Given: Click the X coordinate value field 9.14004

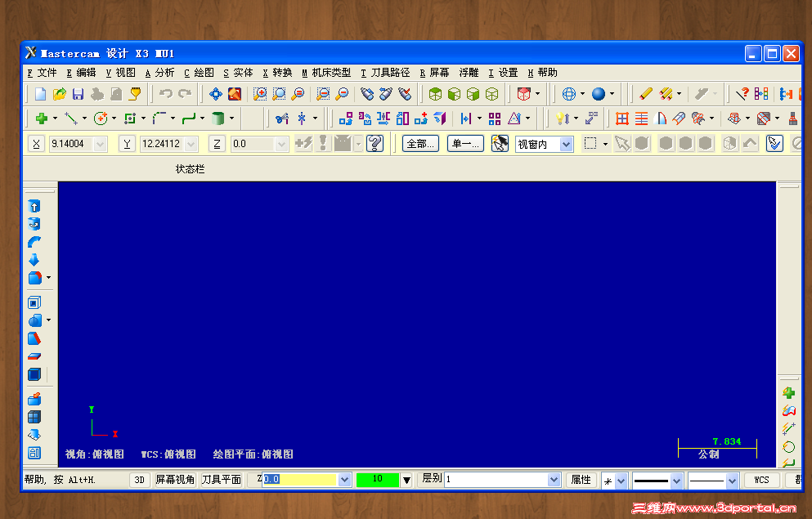Looking at the screenshot, I should coord(71,144).
